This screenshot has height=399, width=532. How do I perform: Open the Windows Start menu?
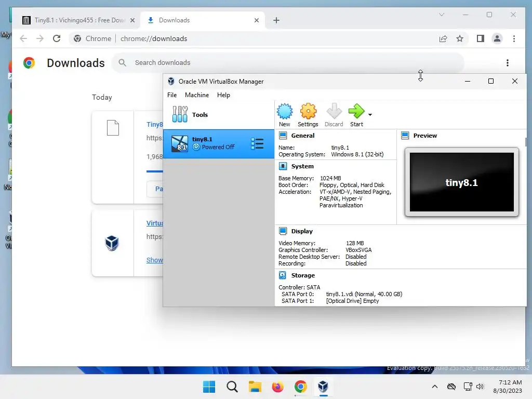coord(209,387)
